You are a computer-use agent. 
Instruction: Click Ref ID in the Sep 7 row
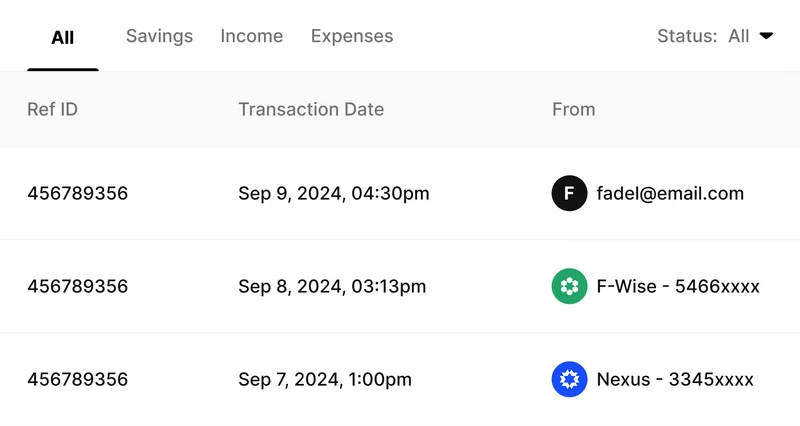[78, 379]
